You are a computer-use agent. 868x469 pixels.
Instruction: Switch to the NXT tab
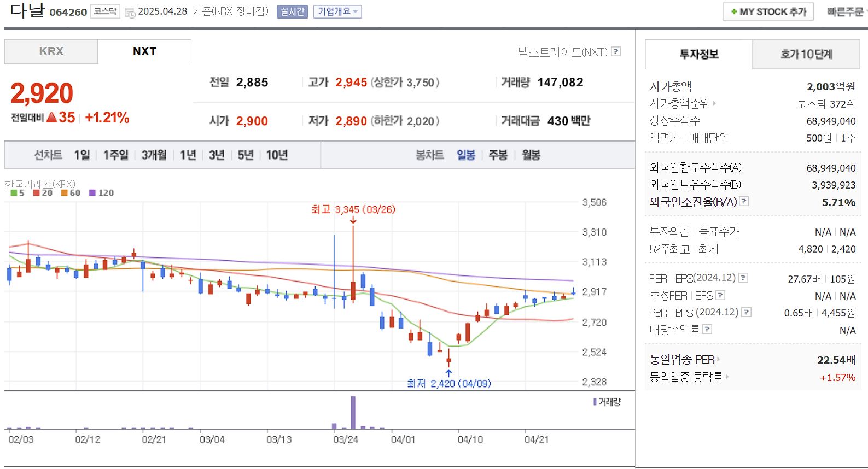point(144,51)
